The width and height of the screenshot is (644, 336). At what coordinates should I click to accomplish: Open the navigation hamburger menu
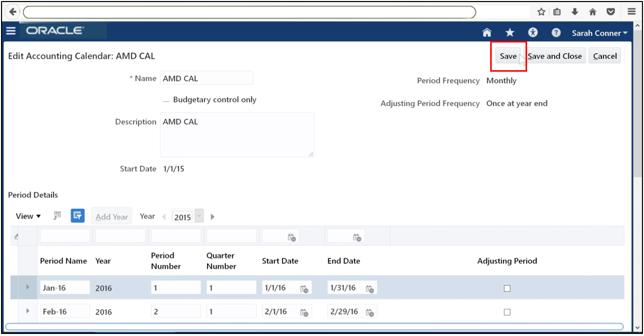pos(11,31)
